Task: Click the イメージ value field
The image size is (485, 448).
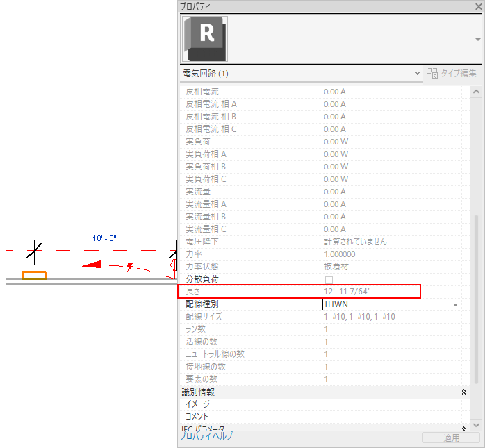Action: (x=392, y=404)
